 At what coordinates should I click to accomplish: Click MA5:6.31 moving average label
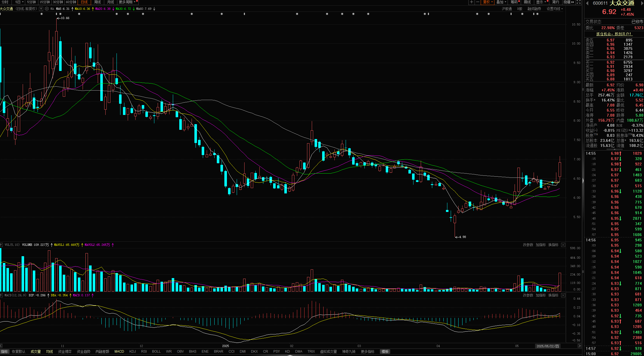(63, 9)
